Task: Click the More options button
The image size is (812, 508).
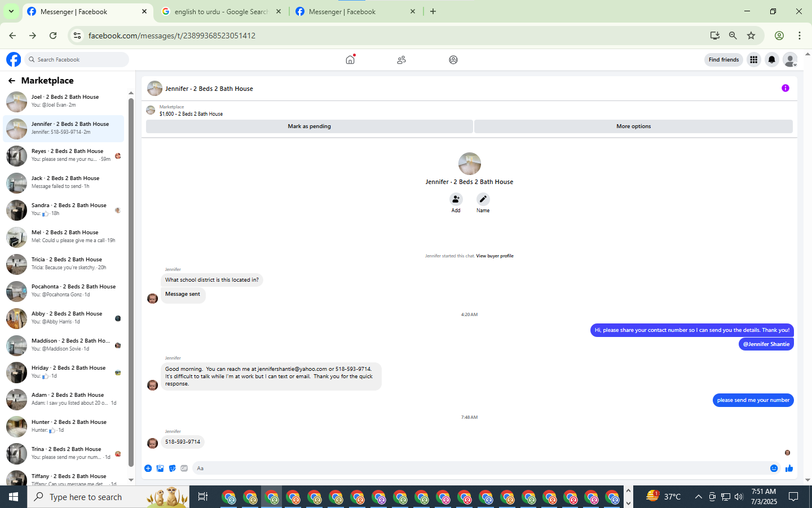Action: pyautogui.click(x=633, y=126)
